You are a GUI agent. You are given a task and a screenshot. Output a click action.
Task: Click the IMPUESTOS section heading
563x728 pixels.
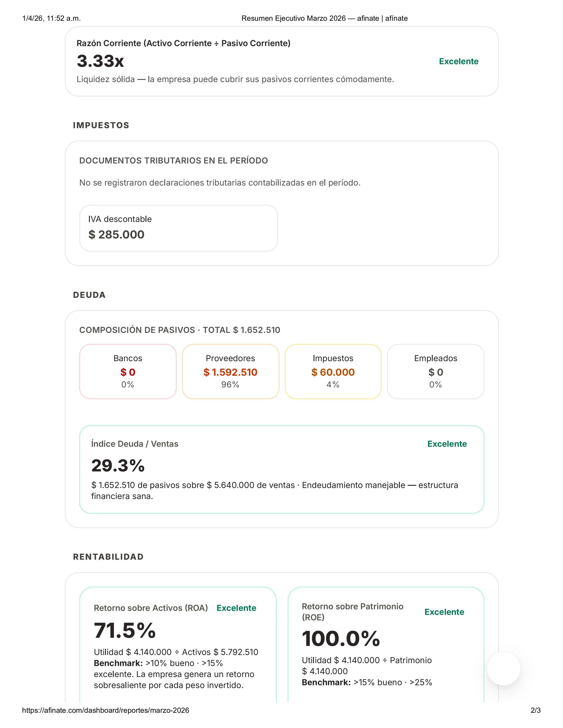[x=101, y=125]
